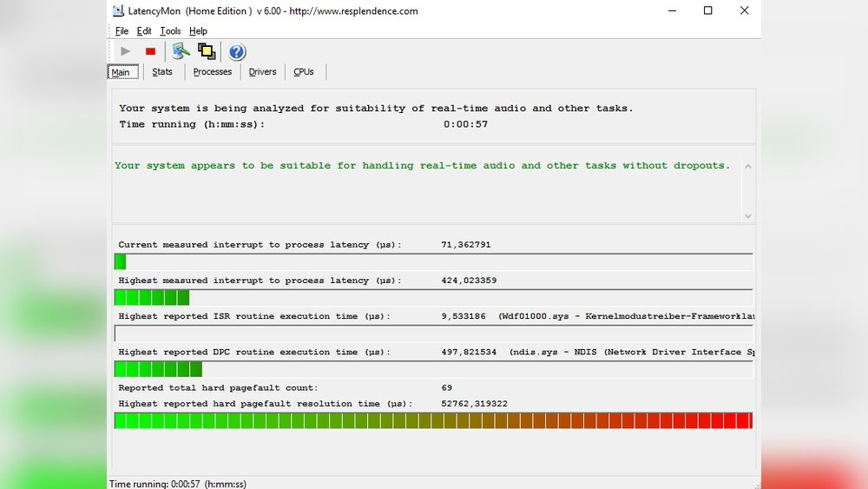The height and width of the screenshot is (489, 868).
Task: Click 'Current measured interrupt to process latency' label
Action: click(260, 245)
